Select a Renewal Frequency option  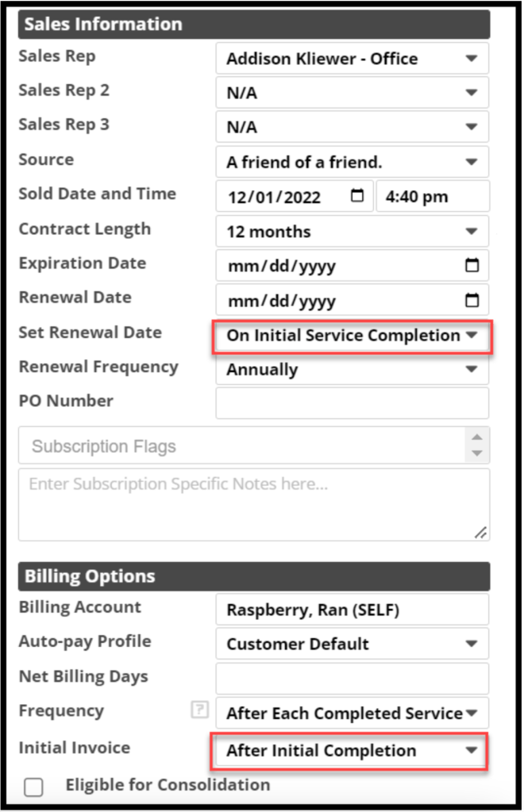(x=352, y=370)
